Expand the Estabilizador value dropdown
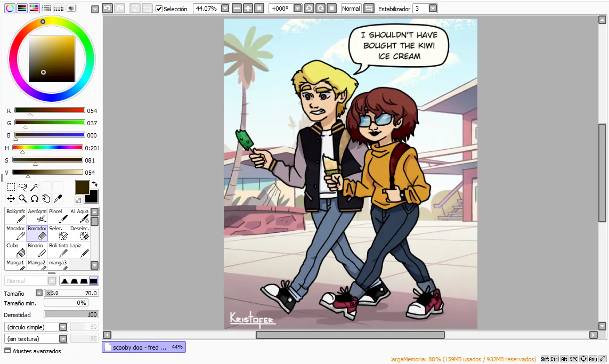This screenshot has width=609, height=364. [433, 9]
